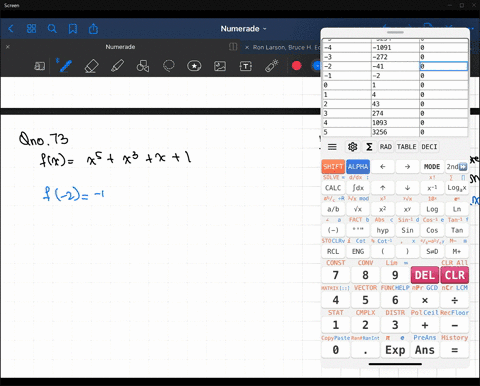The height and width of the screenshot is (386, 480).
Task: Open the thumbnail grid view icon
Action: point(31,29)
